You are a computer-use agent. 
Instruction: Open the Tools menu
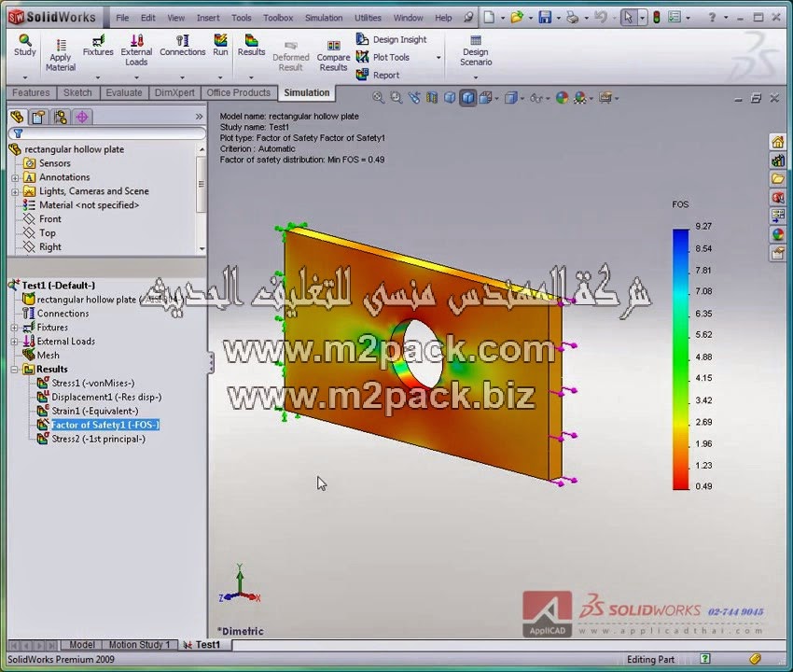(242, 18)
